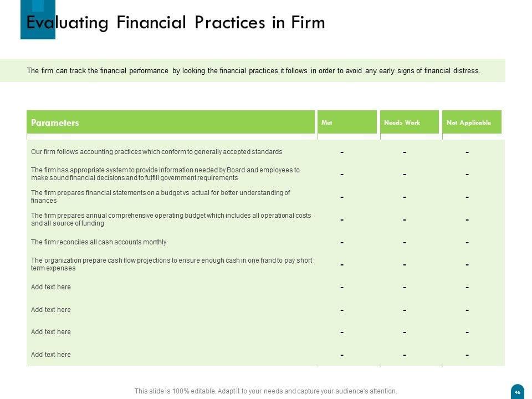The image size is (532, 399).
Task: Select the Met column header
Action: click(347, 122)
